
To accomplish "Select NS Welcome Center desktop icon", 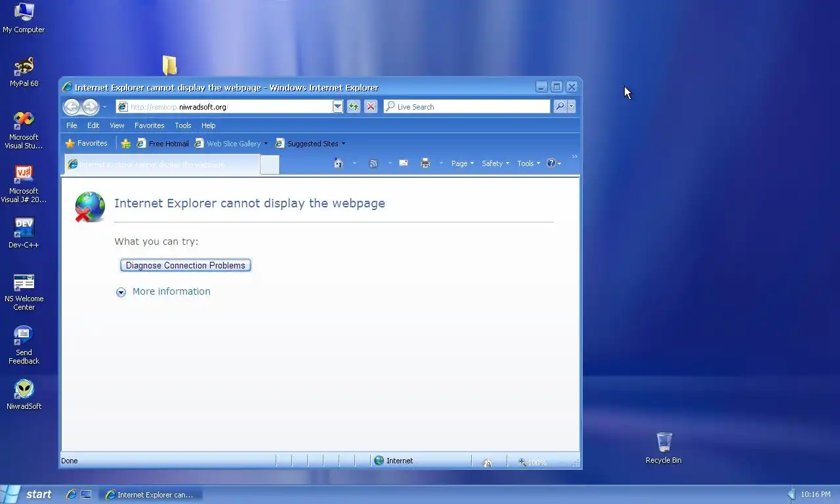I will [x=24, y=292].
